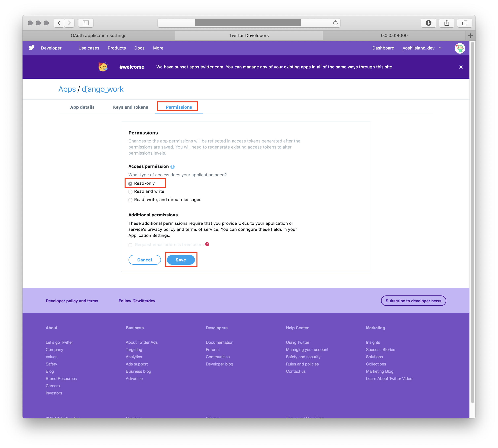Switch to Permissions tab
The height and width of the screenshot is (448, 498).
coord(179,107)
